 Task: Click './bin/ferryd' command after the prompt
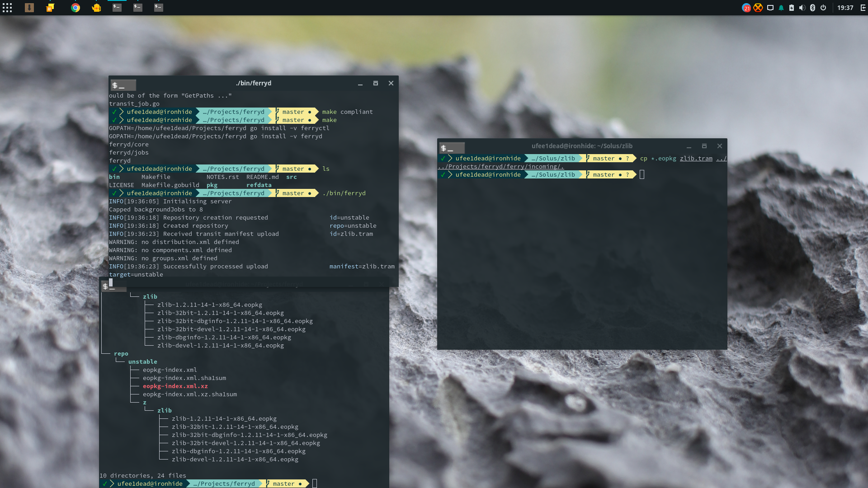[344, 193]
